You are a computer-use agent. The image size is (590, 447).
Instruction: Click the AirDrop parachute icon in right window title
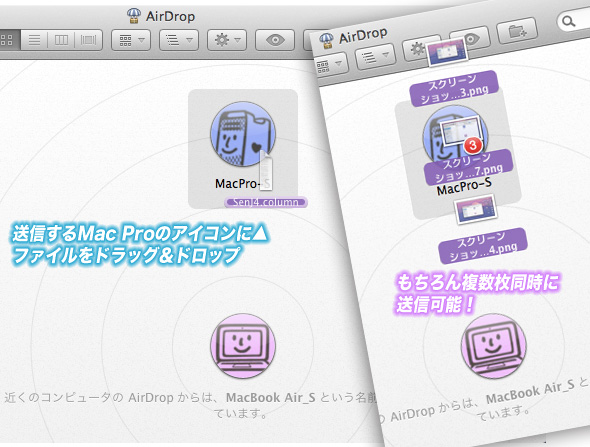pos(327,41)
